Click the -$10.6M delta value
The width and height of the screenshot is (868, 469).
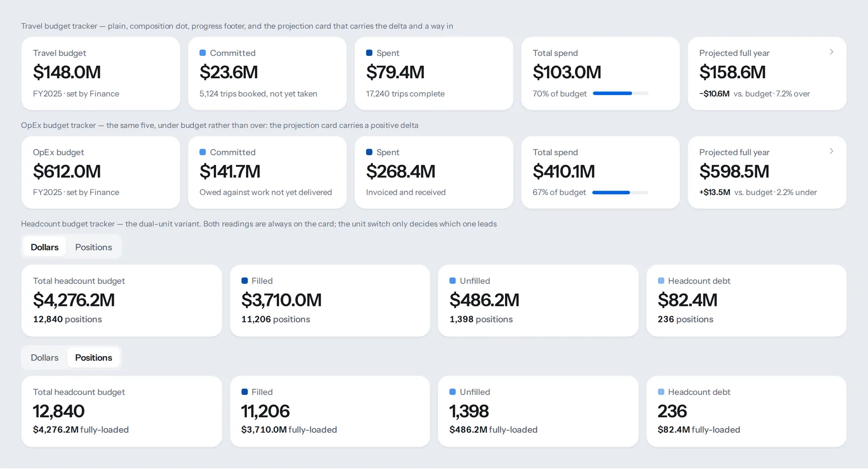coord(714,94)
